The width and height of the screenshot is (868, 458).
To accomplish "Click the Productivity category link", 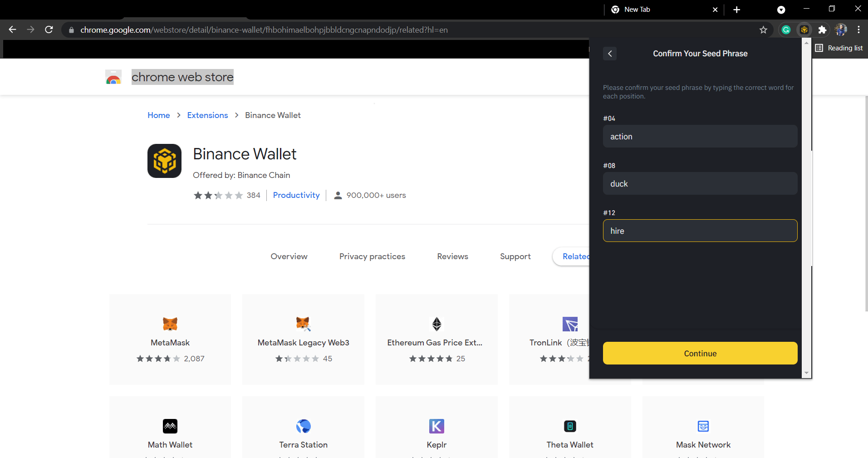I will pos(296,195).
